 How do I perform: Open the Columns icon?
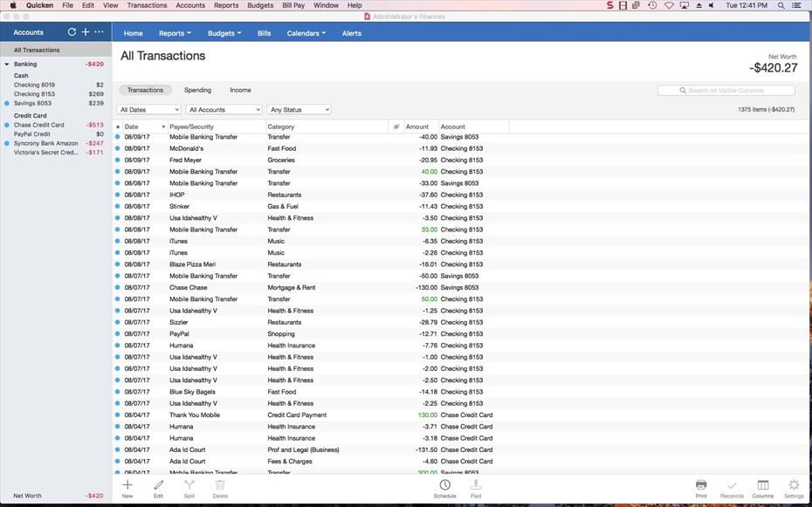[x=762, y=485]
